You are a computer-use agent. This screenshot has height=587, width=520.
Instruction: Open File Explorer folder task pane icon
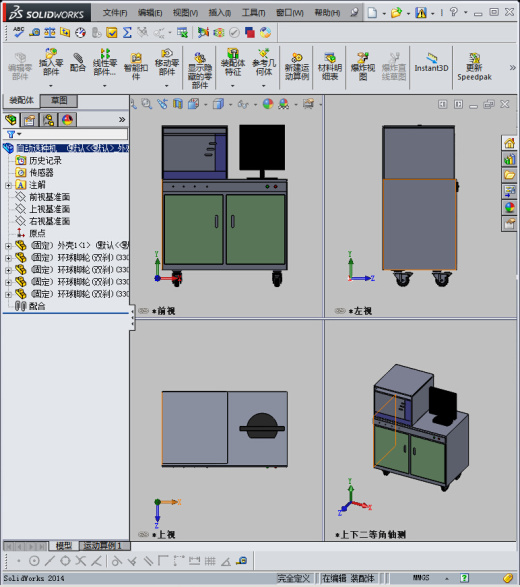click(x=509, y=175)
